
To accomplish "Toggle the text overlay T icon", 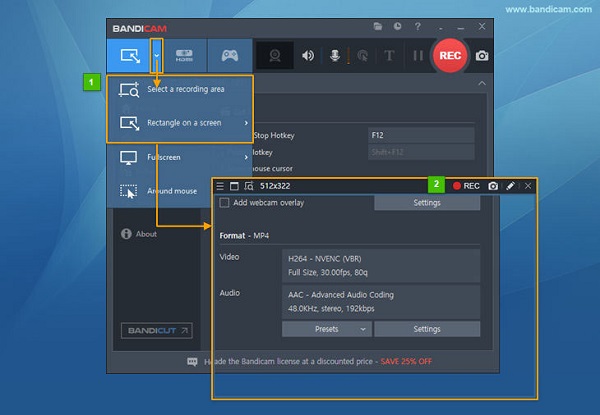I will [389, 56].
